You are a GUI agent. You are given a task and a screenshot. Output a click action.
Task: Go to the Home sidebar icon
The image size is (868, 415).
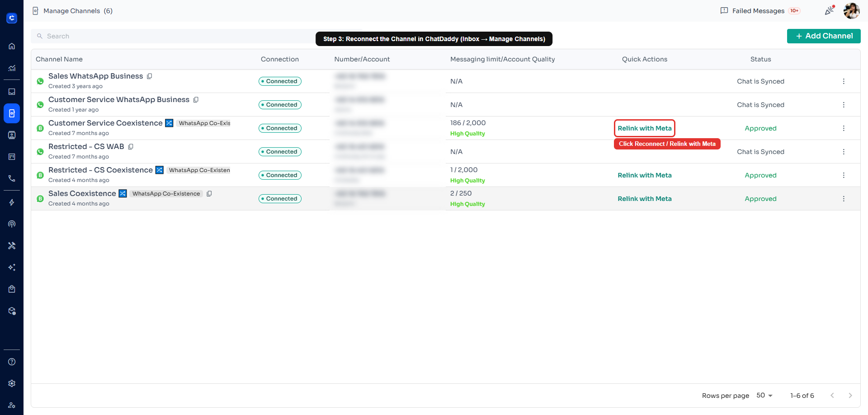click(x=12, y=46)
